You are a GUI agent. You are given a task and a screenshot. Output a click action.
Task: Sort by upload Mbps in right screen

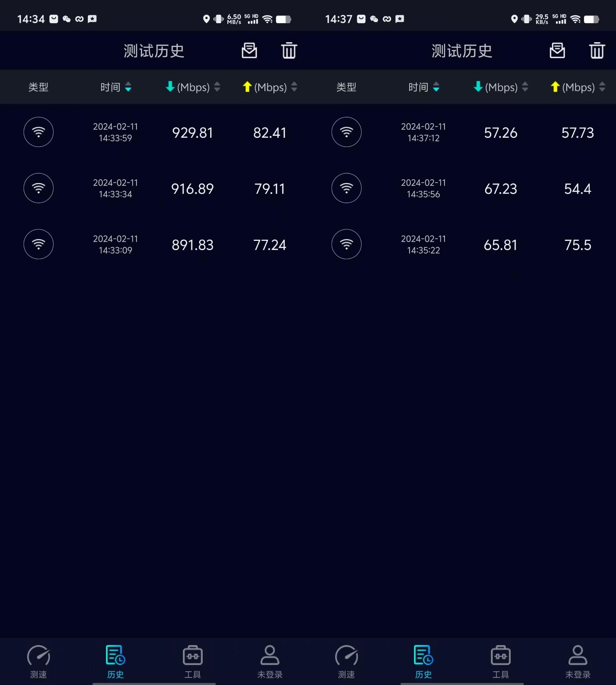578,87
